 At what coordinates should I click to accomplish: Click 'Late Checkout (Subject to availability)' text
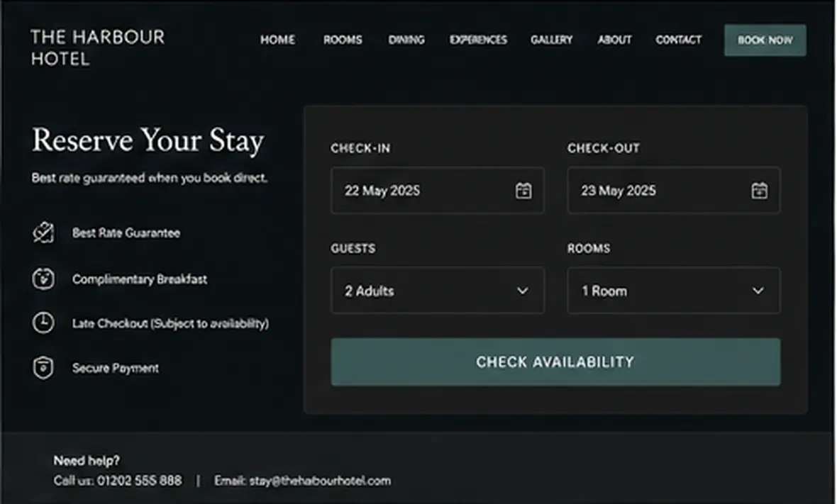(171, 323)
